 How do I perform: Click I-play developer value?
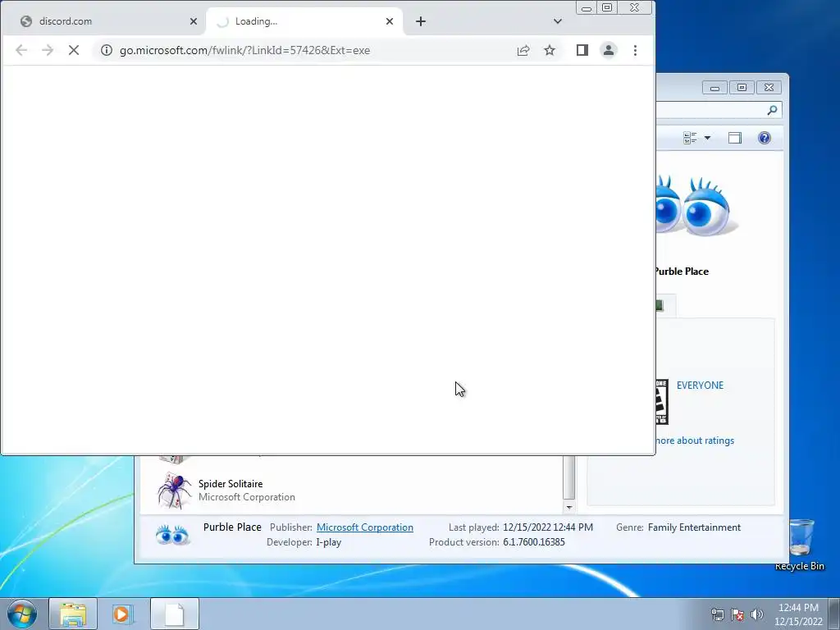(328, 542)
